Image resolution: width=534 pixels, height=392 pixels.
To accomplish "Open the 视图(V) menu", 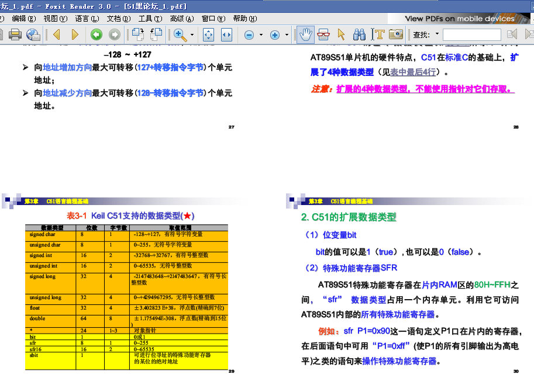I will [x=56, y=19].
